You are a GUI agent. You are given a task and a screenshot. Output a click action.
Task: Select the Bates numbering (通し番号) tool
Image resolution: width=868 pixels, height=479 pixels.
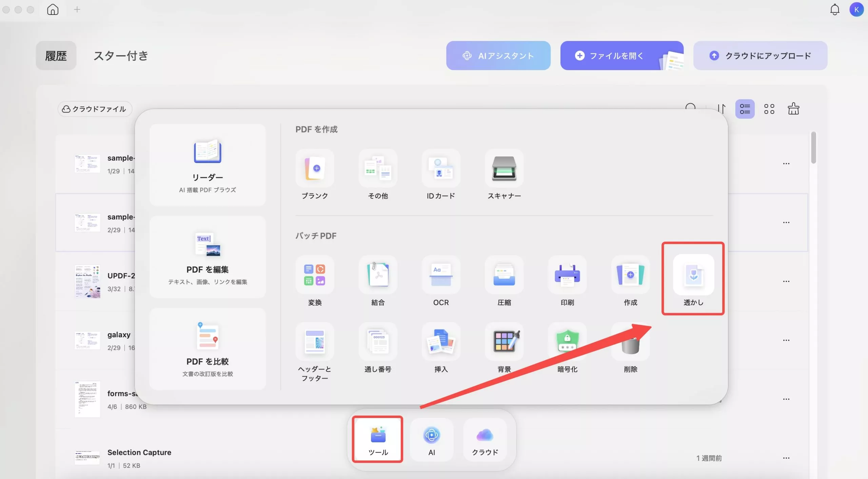tap(378, 342)
